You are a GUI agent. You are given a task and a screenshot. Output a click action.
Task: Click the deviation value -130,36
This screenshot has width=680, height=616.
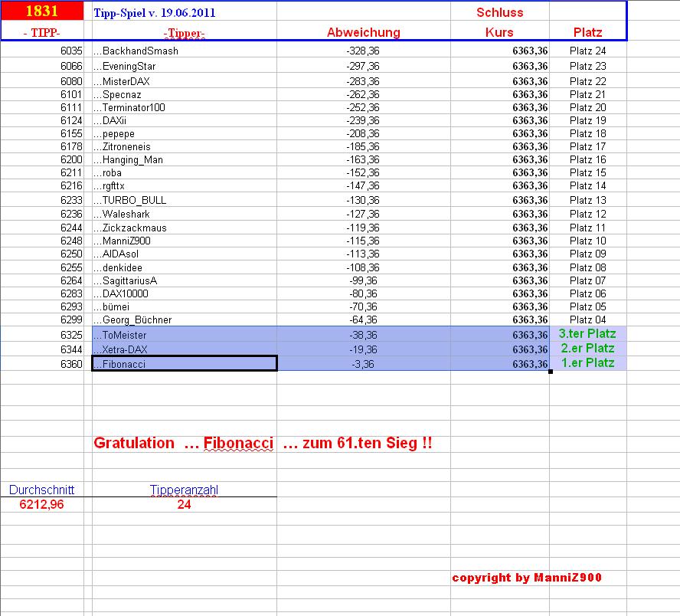363,200
